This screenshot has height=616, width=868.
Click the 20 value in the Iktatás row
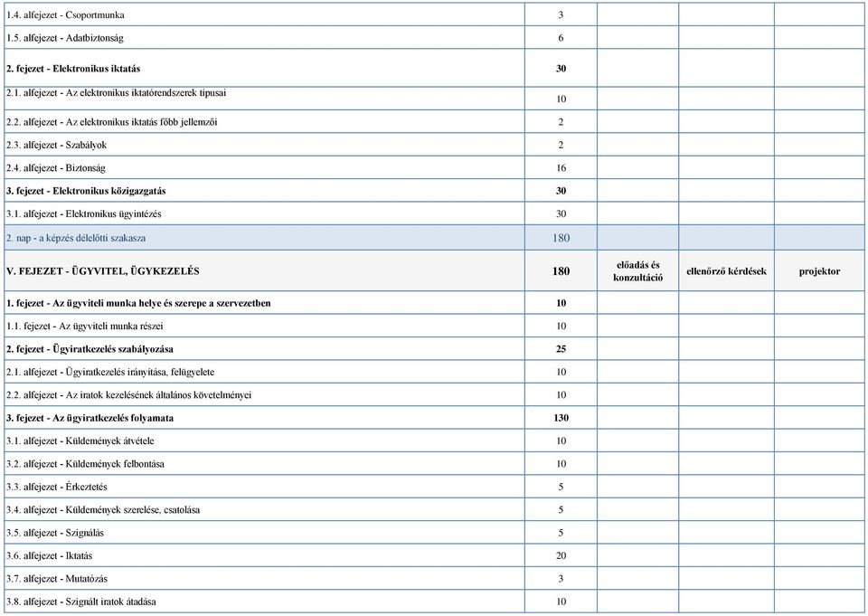561,555
